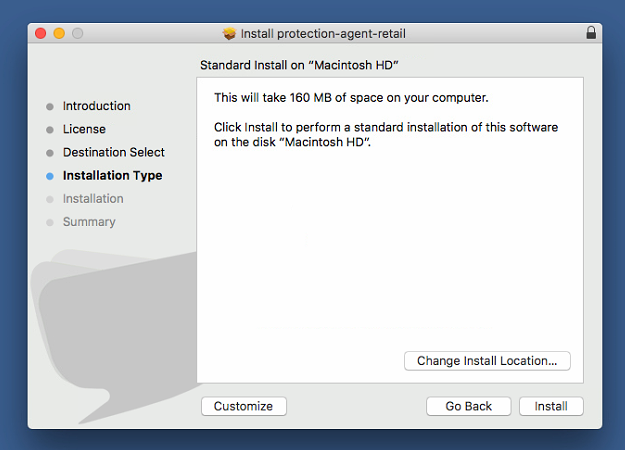Screen dimensions: 625x450
Task: Click the dimmed Installation step
Action: pyautogui.click(x=93, y=198)
